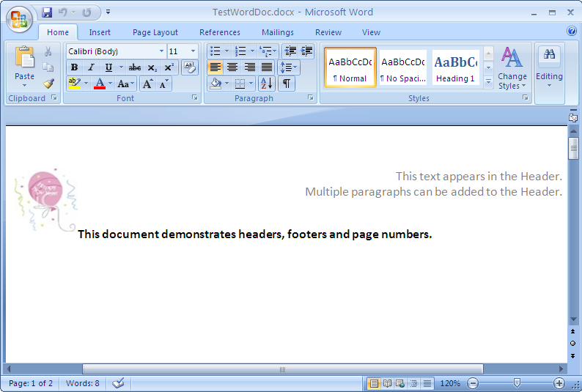Open the References tab
The width and height of the screenshot is (582, 392).
coord(219,32)
